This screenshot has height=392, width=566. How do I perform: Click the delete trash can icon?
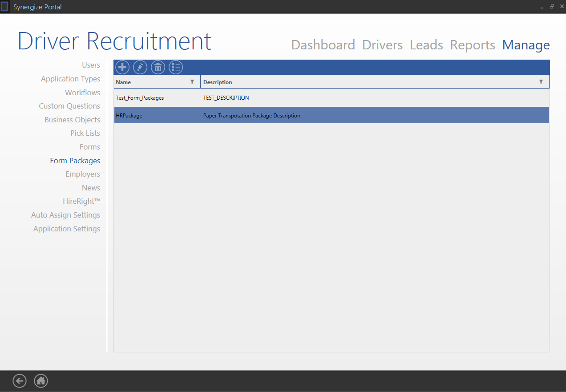(158, 67)
